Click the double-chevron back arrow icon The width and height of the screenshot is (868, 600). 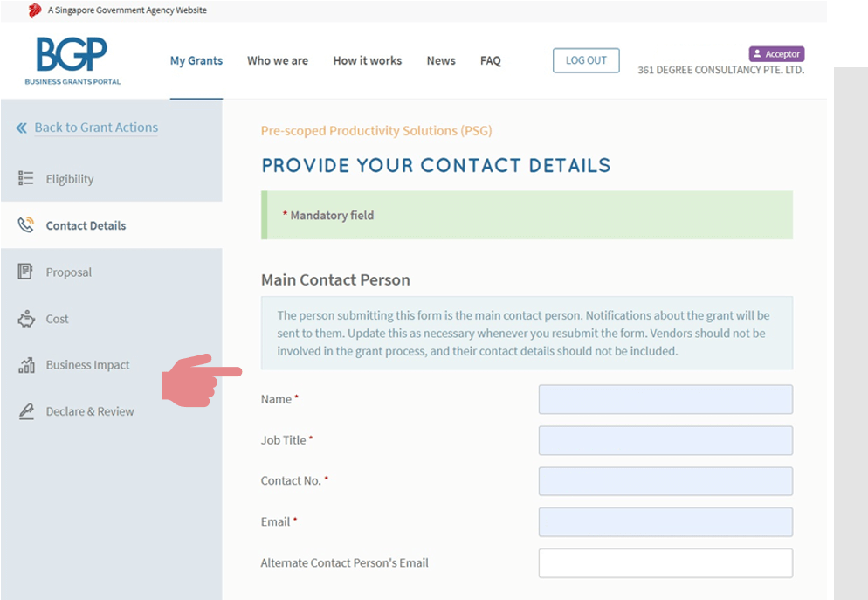click(21, 128)
